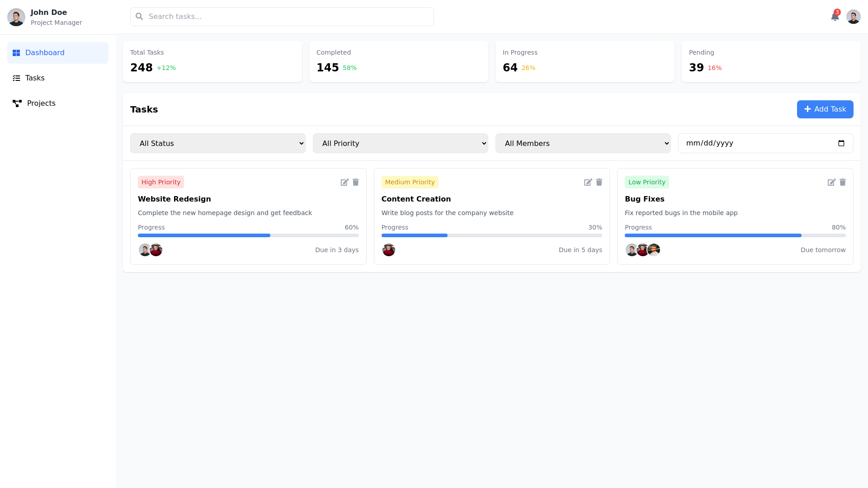Open the date picker calendar icon
This screenshot has height=488, width=868.
pyautogui.click(x=841, y=143)
